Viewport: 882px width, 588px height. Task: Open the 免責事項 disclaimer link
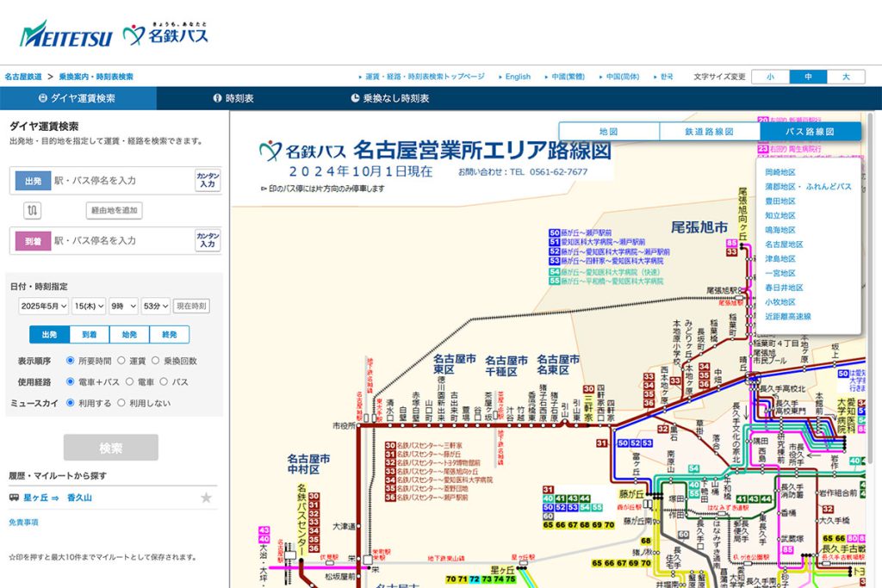[23, 523]
